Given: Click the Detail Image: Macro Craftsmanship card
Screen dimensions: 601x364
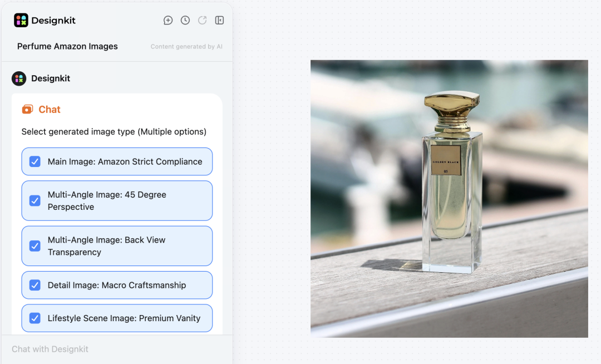Looking at the screenshot, I should tap(117, 285).
